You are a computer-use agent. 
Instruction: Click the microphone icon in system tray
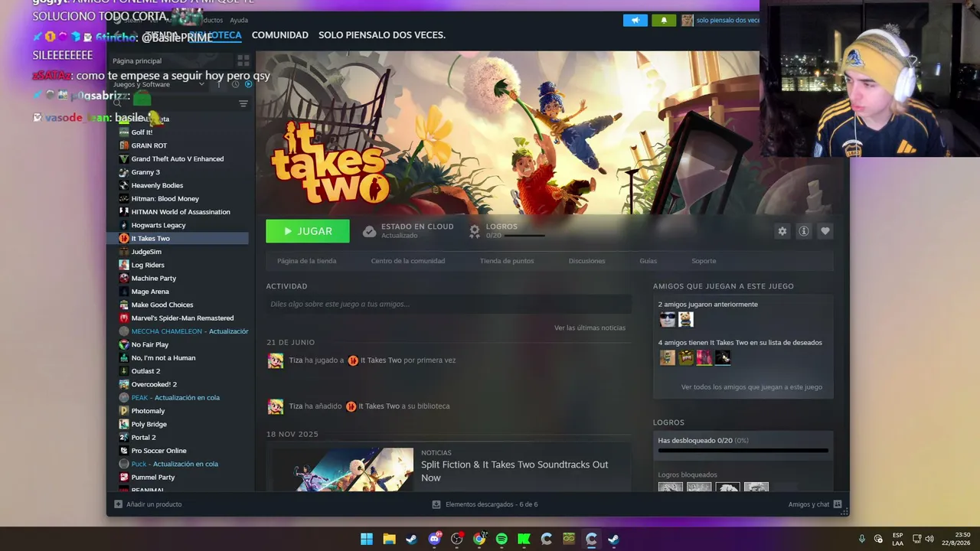pos(862,539)
